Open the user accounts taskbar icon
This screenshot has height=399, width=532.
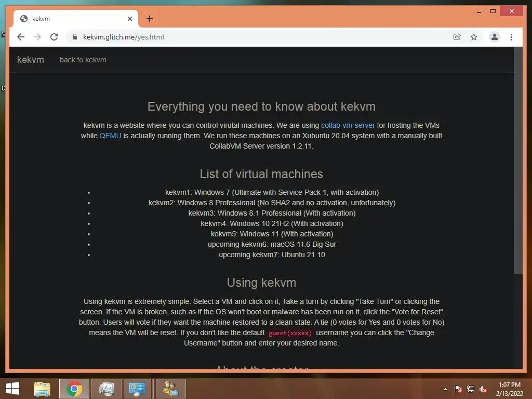click(170, 389)
